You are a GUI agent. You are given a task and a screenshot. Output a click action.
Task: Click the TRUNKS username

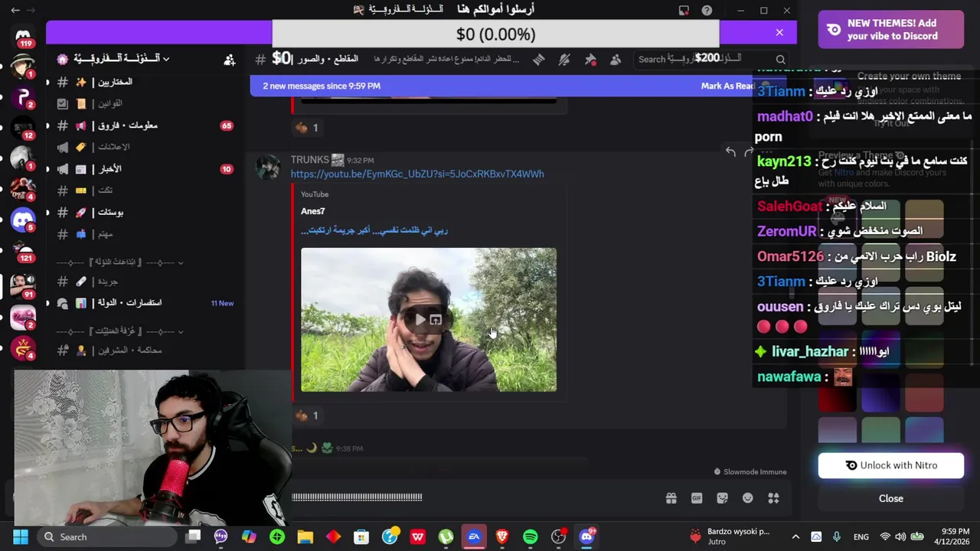click(309, 160)
